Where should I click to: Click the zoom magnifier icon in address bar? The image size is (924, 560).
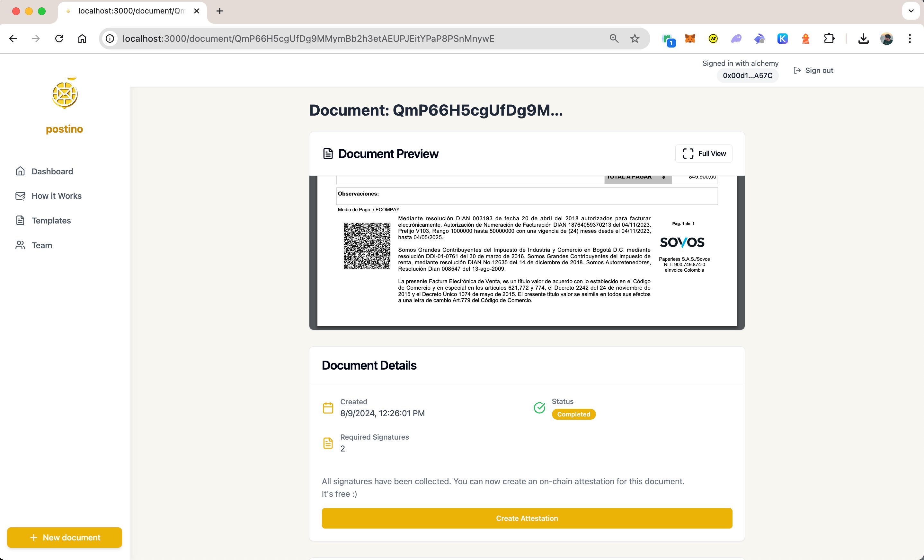click(614, 39)
